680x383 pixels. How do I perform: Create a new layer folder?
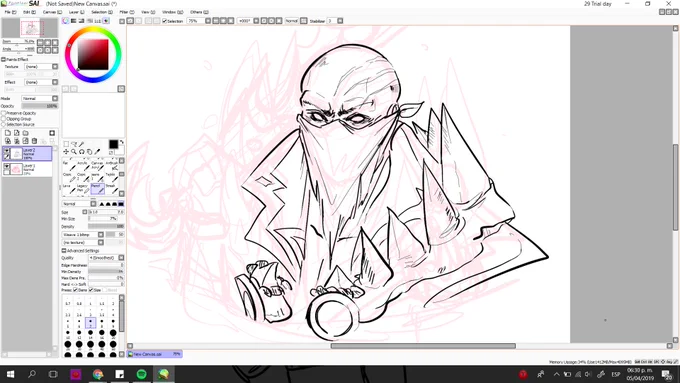26,133
